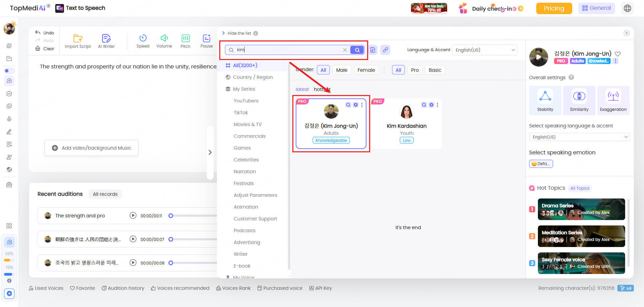644x307 pixels.
Task: Open Narration category
Action: point(245,172)
